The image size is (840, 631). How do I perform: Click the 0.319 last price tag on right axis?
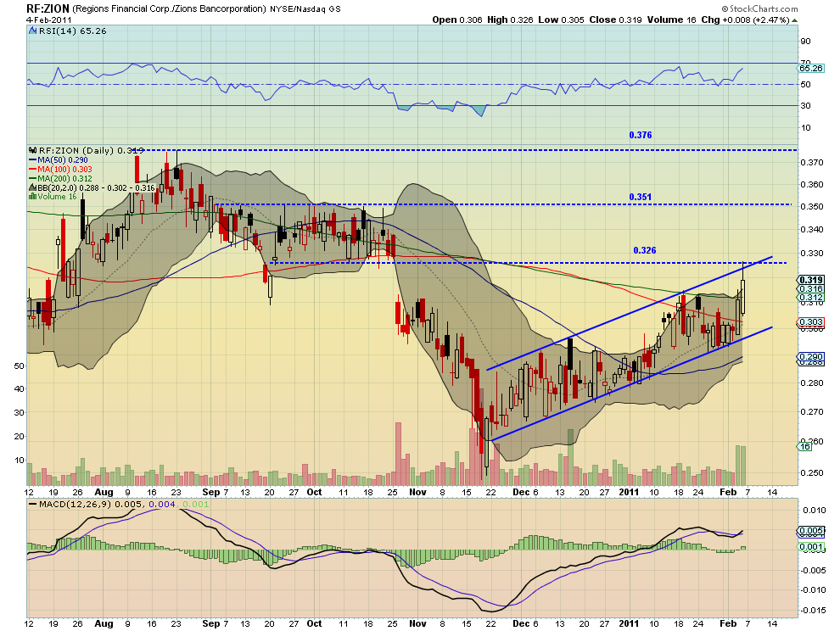(811, 280)
